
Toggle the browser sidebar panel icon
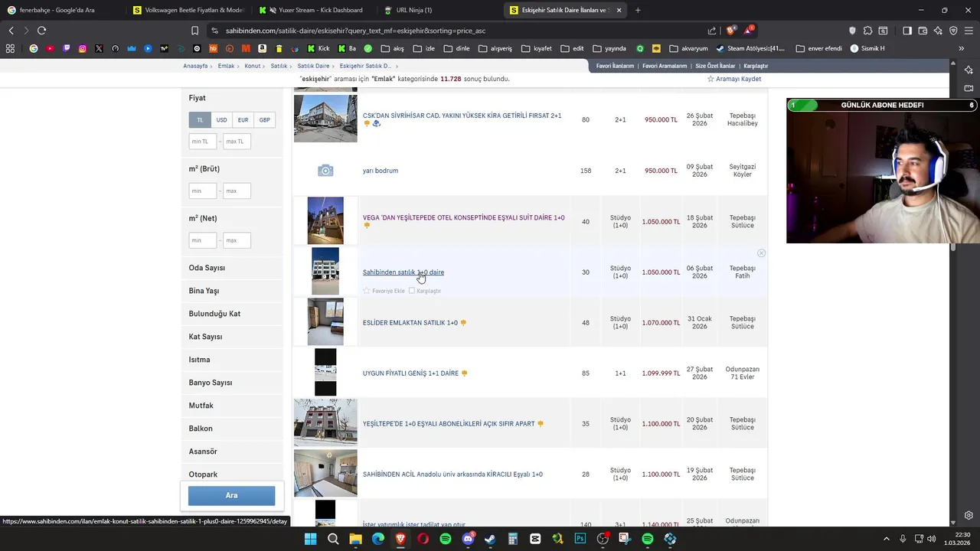(907, 31)
